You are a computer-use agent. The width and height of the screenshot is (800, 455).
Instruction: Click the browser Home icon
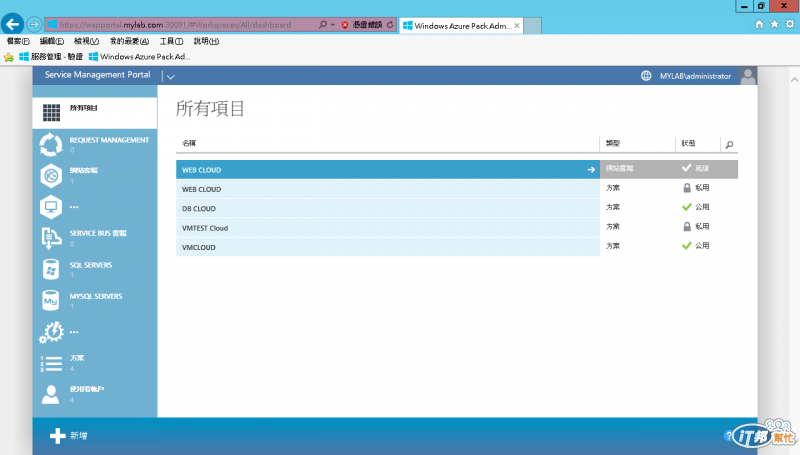pos(759,24)
